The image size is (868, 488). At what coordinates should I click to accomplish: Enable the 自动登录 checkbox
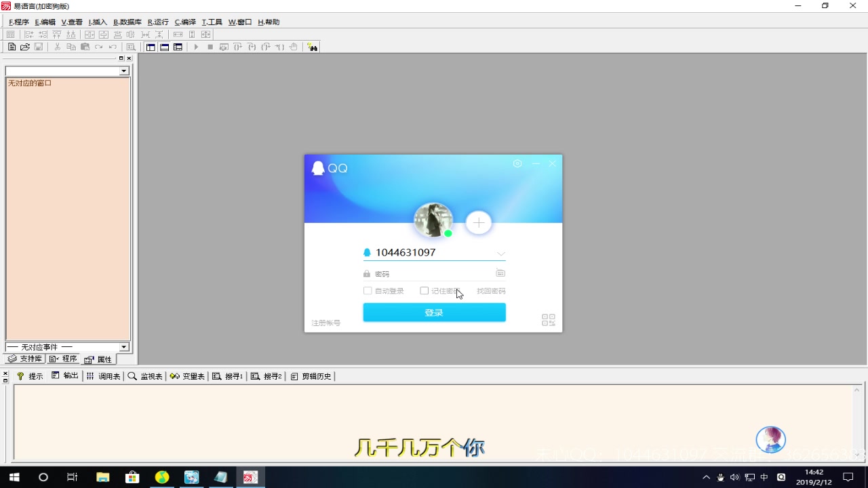click(x=368, y=291)
